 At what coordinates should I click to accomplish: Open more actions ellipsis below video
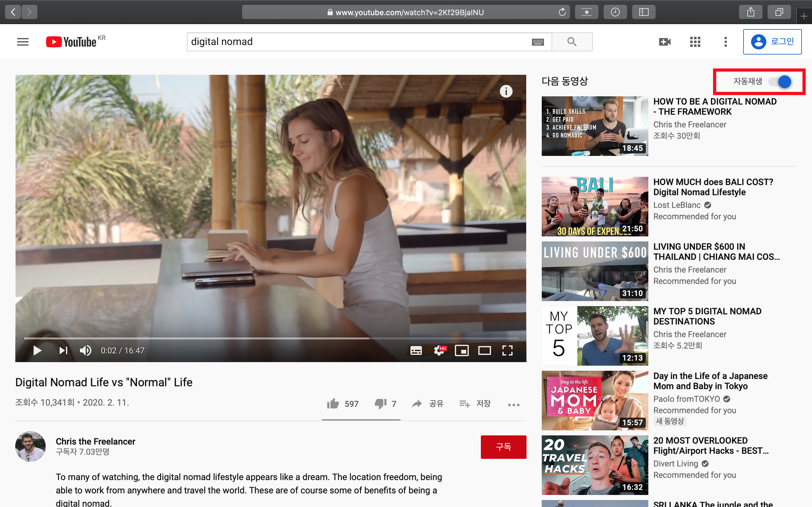(514, 405)
